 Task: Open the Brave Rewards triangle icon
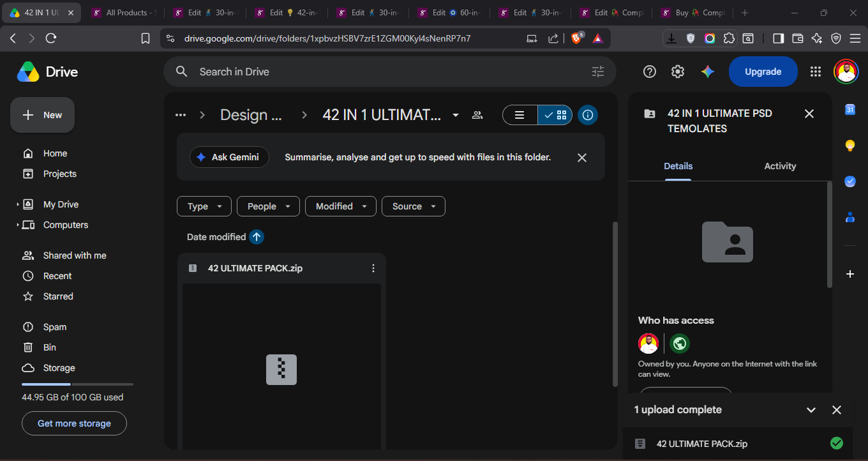(x=597, y=38)
